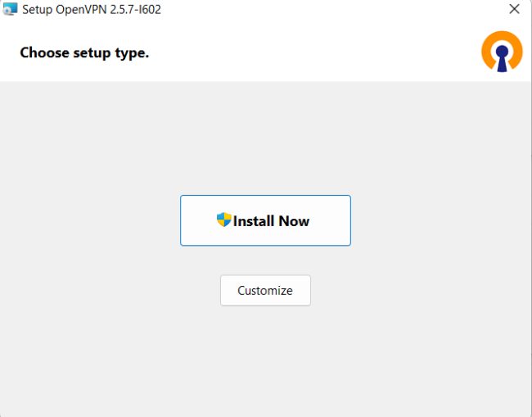Click the word "Now" on the install button
532x417 pixels.
[294, 221]
